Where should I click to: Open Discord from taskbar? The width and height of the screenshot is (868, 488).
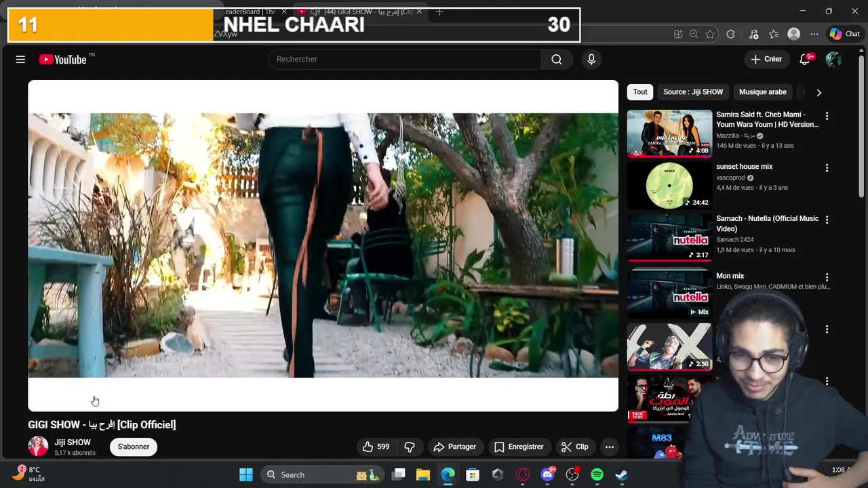[547, 475]
